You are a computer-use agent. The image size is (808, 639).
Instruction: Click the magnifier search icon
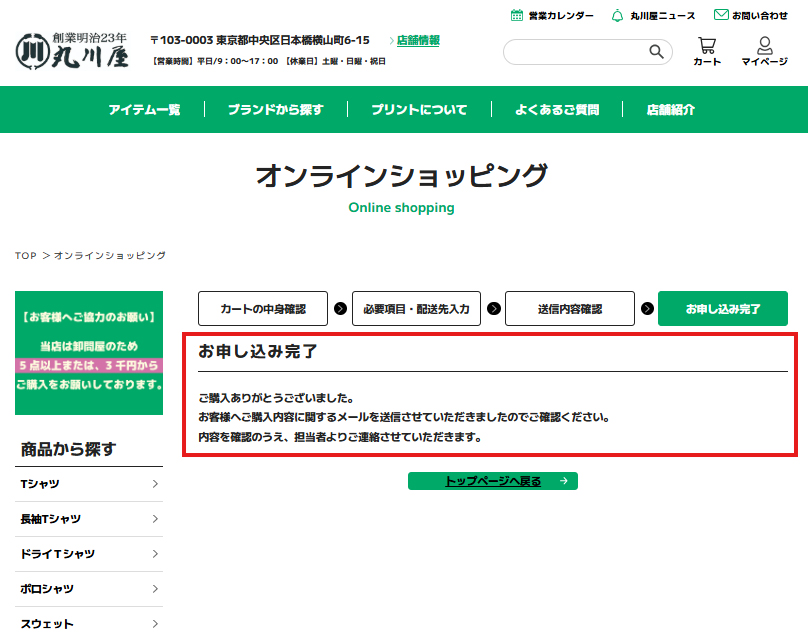tap(656, 52)
